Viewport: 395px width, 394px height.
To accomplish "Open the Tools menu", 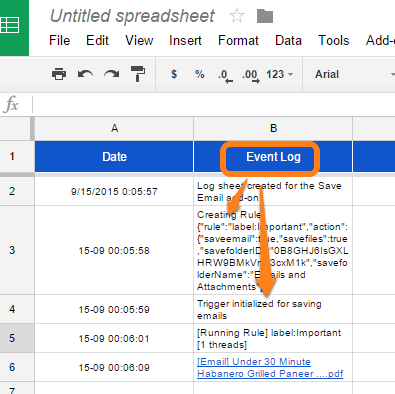I will click(334, 41).
